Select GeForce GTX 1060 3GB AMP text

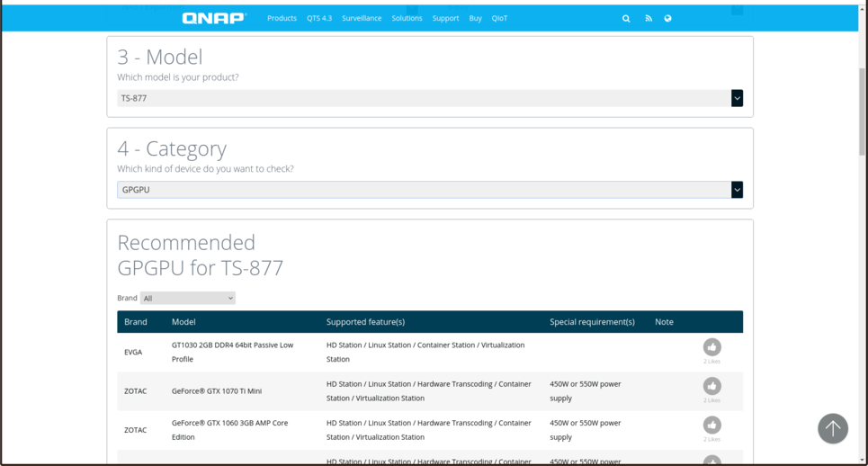229,430
